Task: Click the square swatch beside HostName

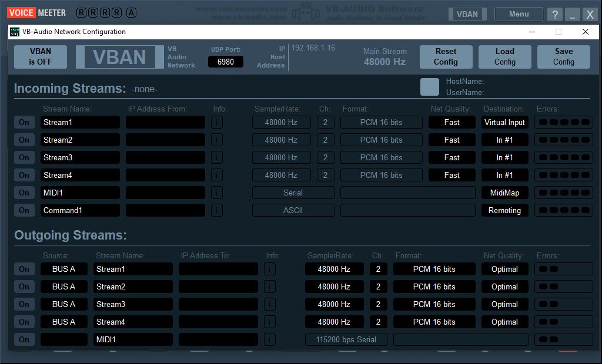Action: pyautogui.click(x=430, y=87)
